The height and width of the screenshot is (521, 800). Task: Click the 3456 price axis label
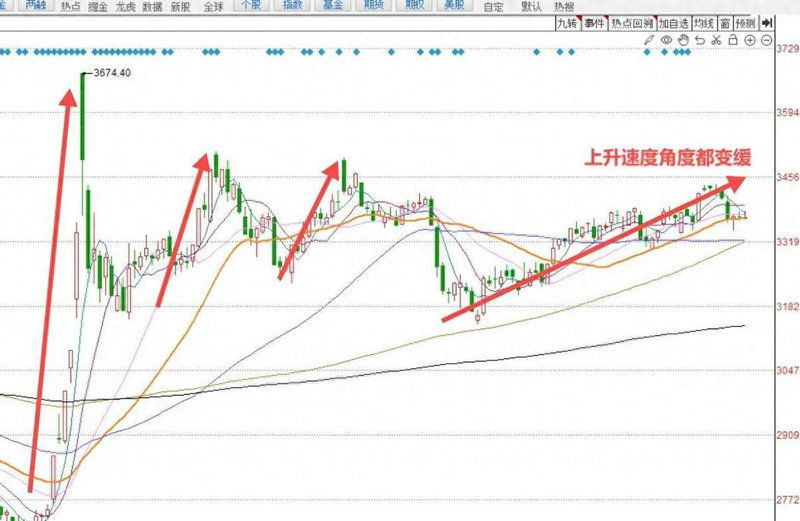coord(788,177)
